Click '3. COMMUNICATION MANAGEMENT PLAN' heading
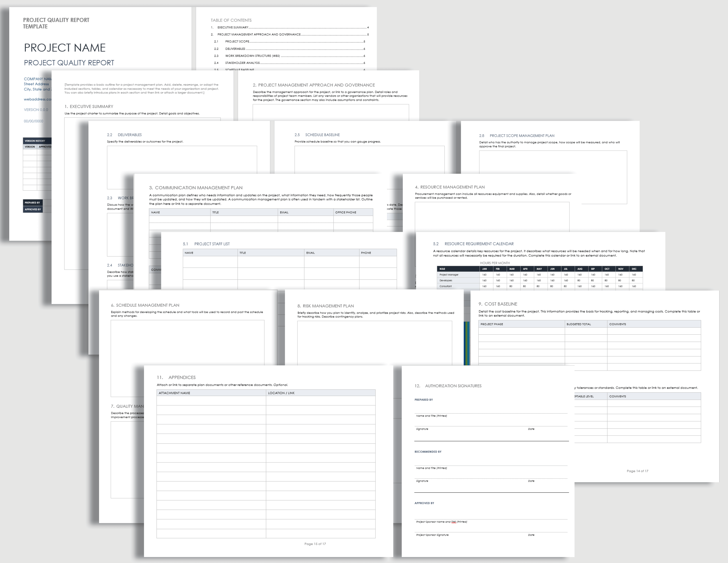The width and height of the screenshot is (728, 563). 196,188
